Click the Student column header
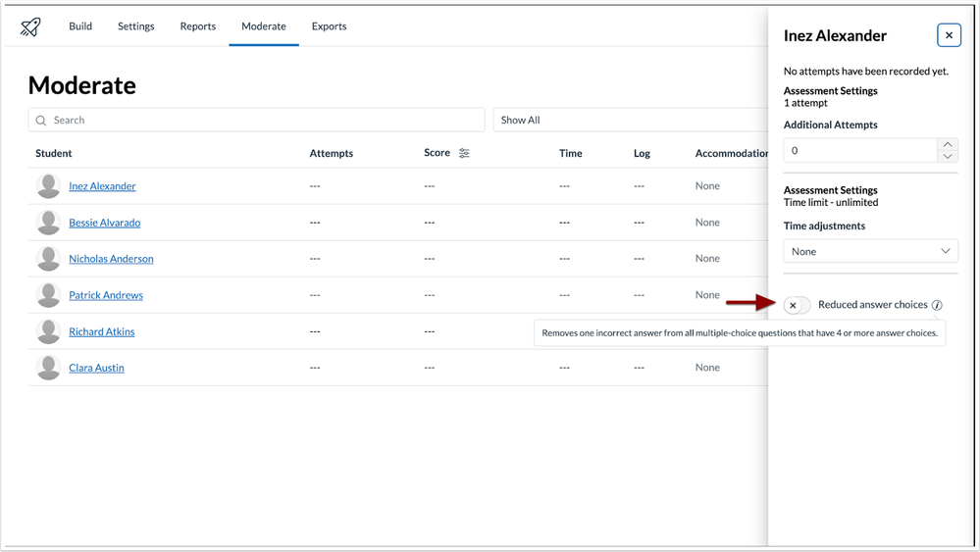This screenshot has width=980, height=552. click(x=53, y=153)
